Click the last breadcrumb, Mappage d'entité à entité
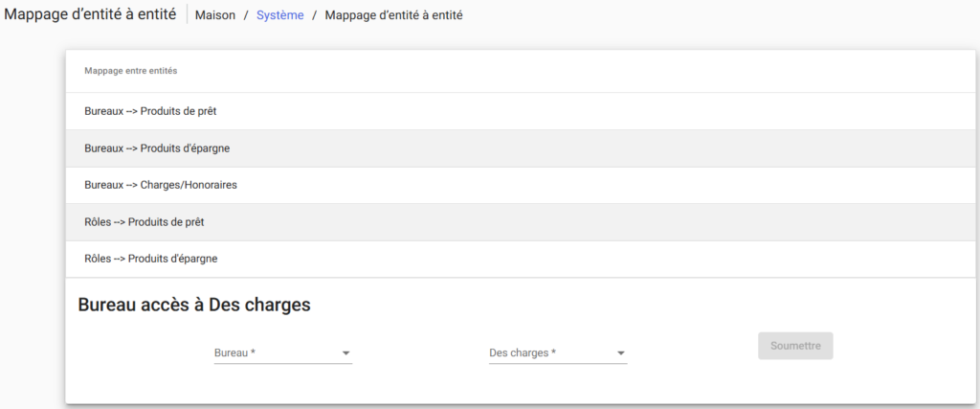 [x=393, y=15]
